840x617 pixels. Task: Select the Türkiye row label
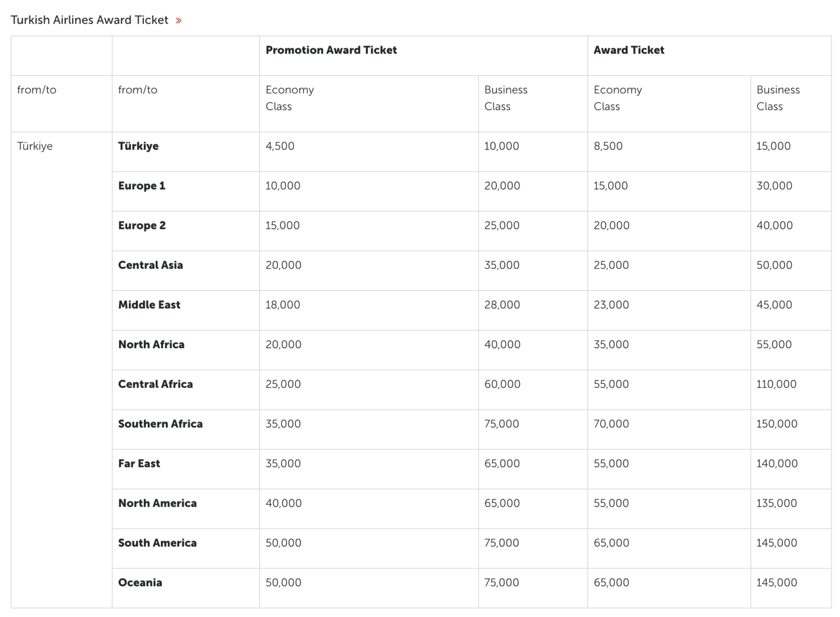(x=138, y=146)
